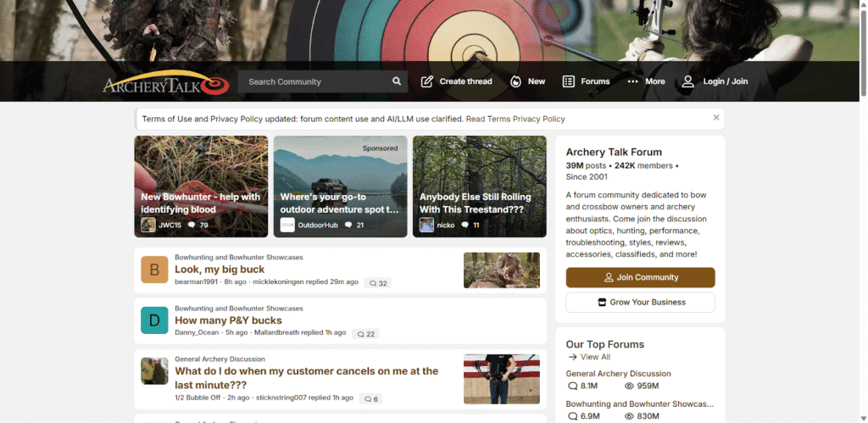Click comment count 11 on Treestand card
This screenshot has height=423, width=868.
coord(472,225)
